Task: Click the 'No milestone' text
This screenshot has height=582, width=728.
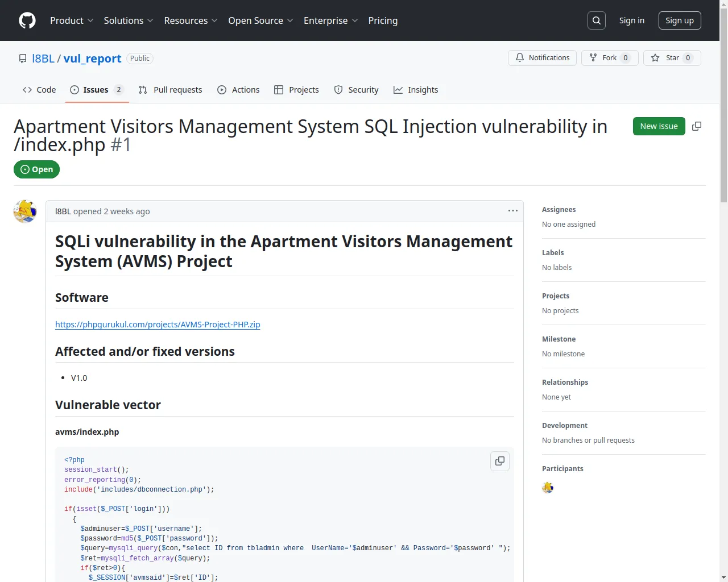Action: coord(563,354)
